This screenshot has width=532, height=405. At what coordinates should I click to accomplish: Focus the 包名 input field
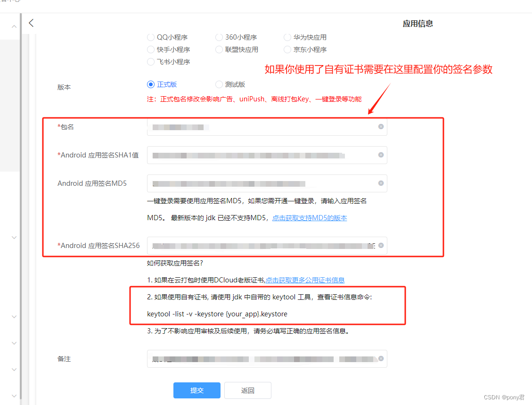point(267,127)
